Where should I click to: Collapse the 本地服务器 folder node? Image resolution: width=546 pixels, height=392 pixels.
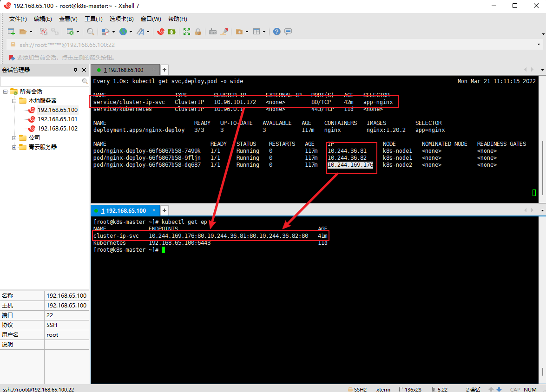point(14,101)
